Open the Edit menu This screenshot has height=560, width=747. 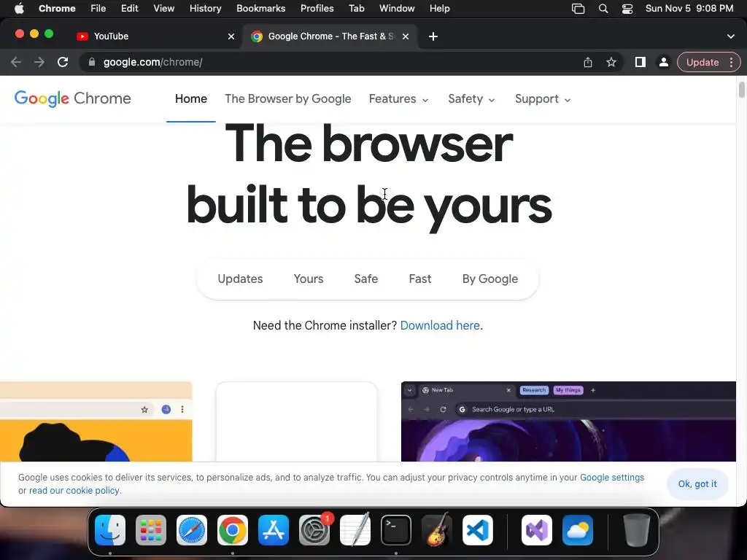[x=130, y=9]
